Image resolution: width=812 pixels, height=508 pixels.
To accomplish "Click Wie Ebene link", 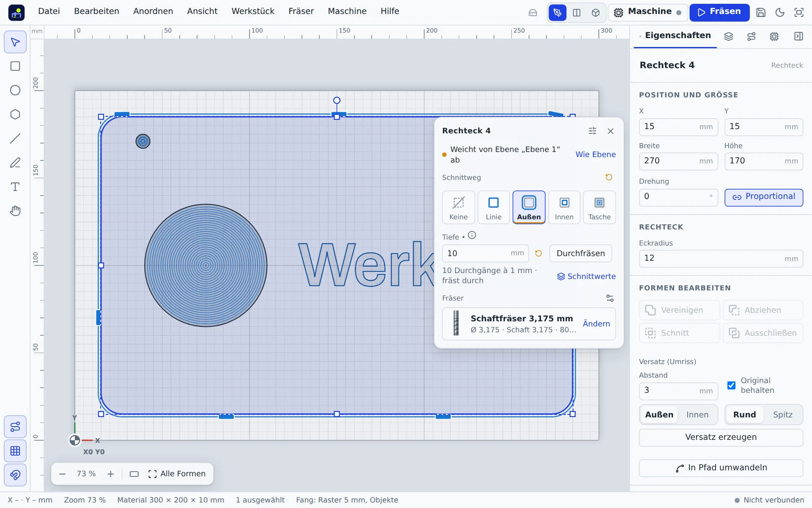I will (595, 155).
